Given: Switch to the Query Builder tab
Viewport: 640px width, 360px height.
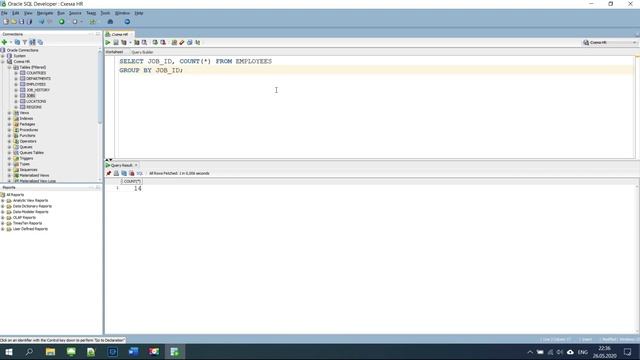Looking at the screenshot, I should (x=142, y=52).
